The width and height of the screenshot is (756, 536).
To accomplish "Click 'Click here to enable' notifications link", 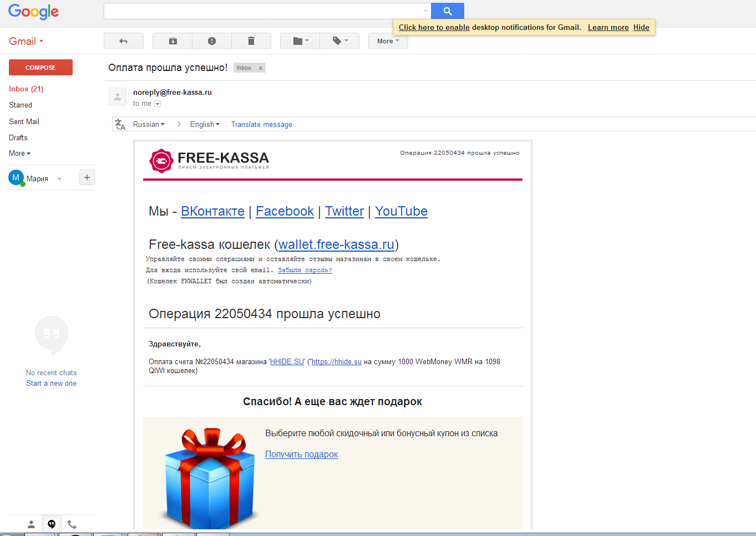I will 434,27.
